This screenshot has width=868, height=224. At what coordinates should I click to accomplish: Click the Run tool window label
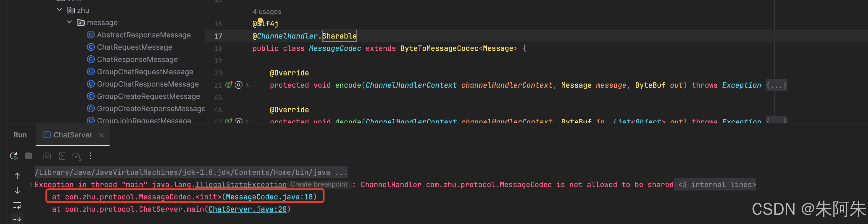20,135
